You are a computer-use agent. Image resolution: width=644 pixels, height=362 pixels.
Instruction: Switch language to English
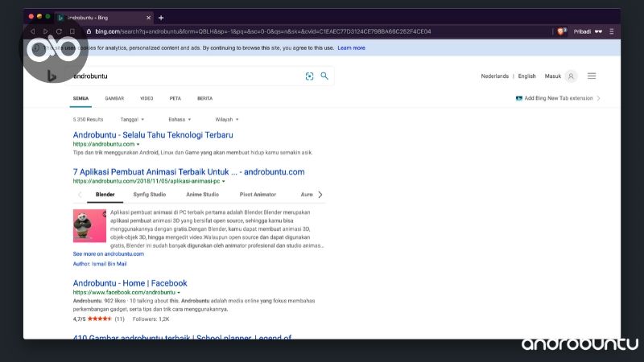coord(526,76)
